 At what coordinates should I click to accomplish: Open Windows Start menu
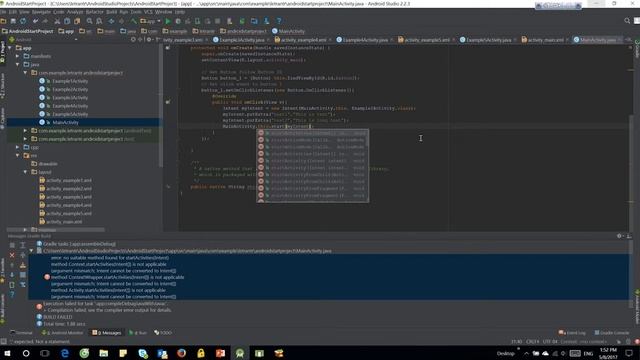pos(7,353)
